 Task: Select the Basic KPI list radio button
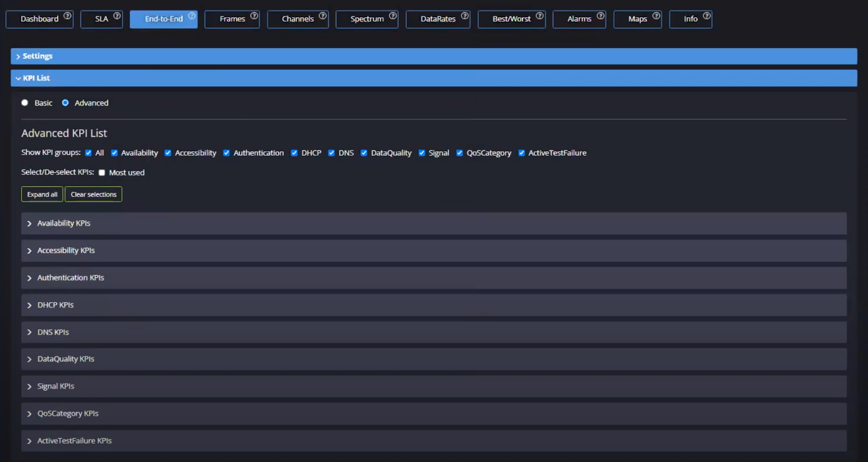pyautogui.click(x=25, y=102)
